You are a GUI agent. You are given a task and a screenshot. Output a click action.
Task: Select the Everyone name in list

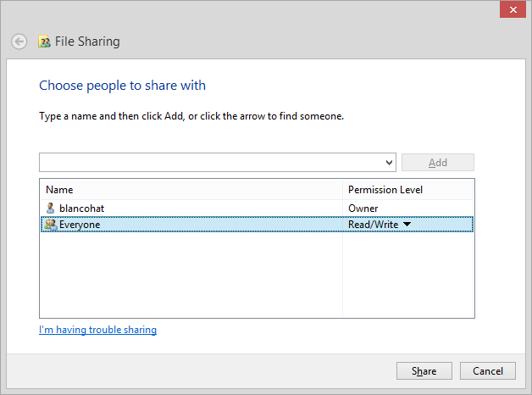[80, 225]
